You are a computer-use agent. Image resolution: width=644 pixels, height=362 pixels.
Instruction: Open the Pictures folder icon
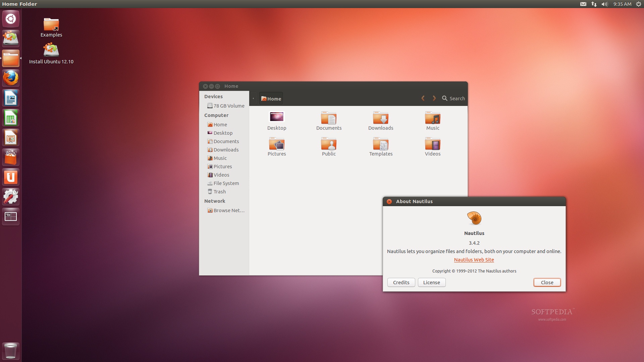276,144
